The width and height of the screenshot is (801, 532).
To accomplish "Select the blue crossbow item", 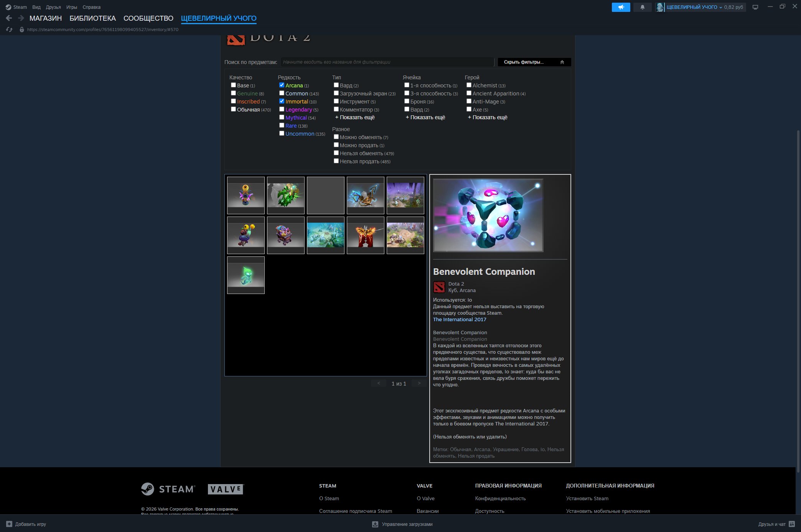I will pyautogui.click(x=366, y=195).
